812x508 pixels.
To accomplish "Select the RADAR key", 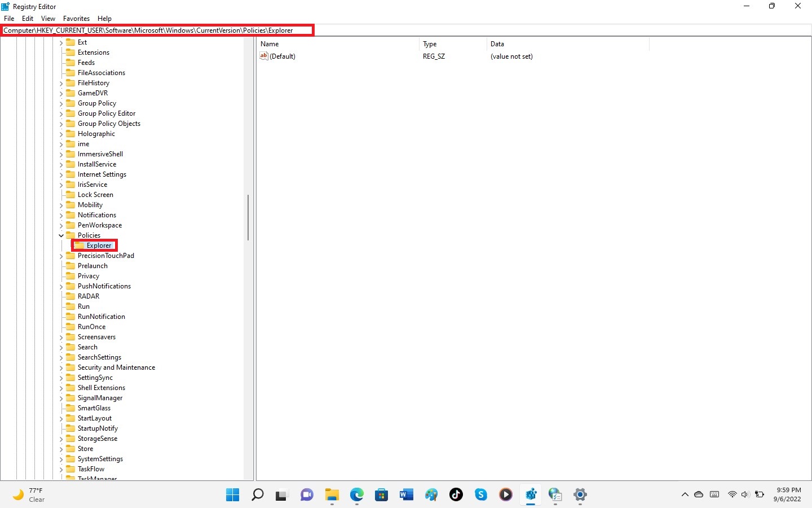I will pyautogui.click(x=89, y=296).
